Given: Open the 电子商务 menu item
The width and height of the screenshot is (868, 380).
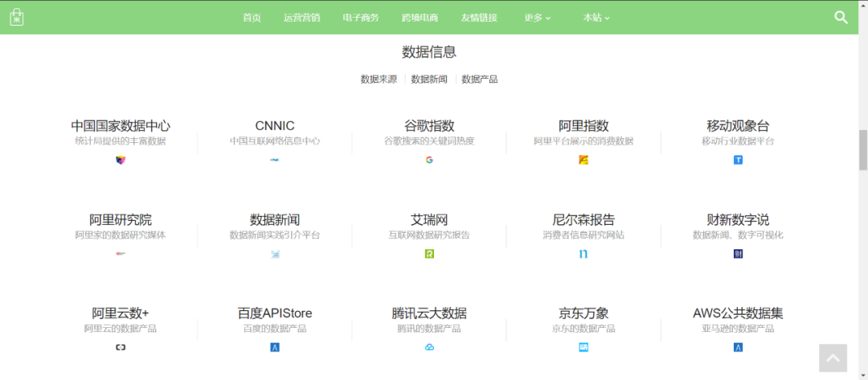Looking at the screenshot, I should click(x=361, y=18).
